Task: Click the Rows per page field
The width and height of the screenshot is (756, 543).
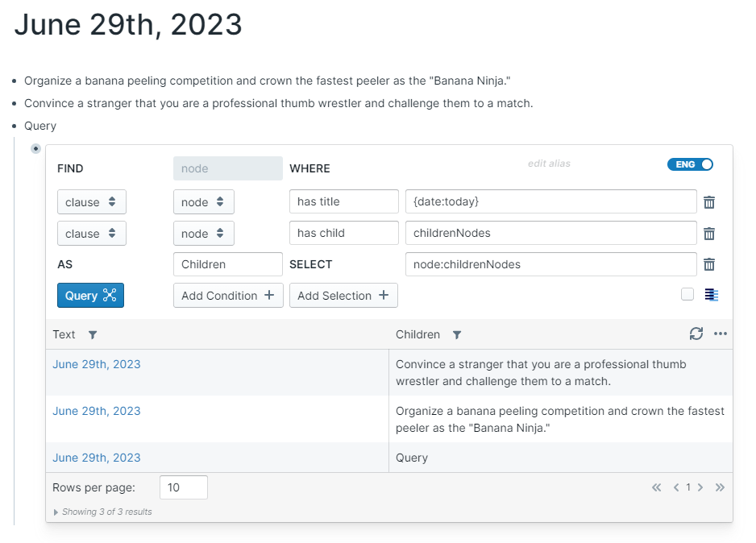Action: (x=184, y=487)
